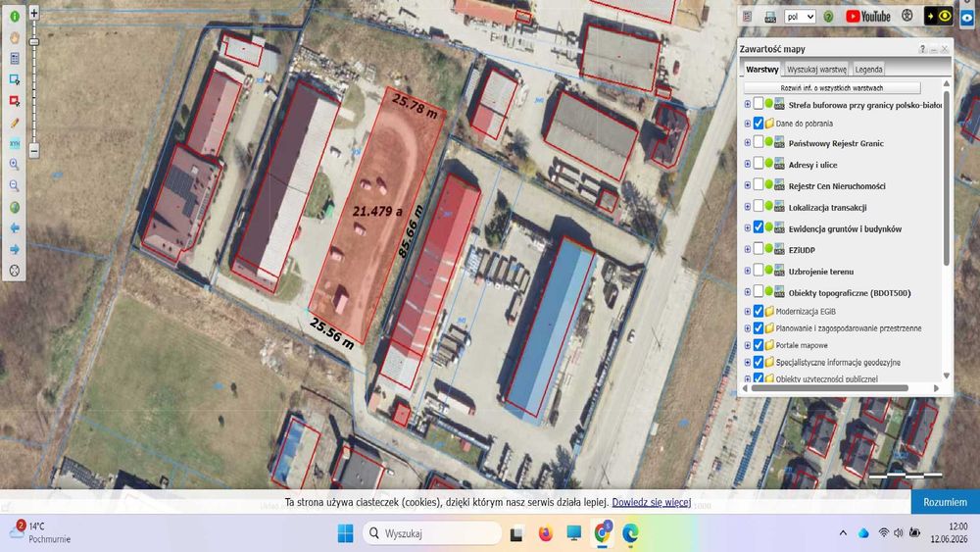
Task: Activate the hand pan tool
Action: pyautogui.click(x=15, y=37)
